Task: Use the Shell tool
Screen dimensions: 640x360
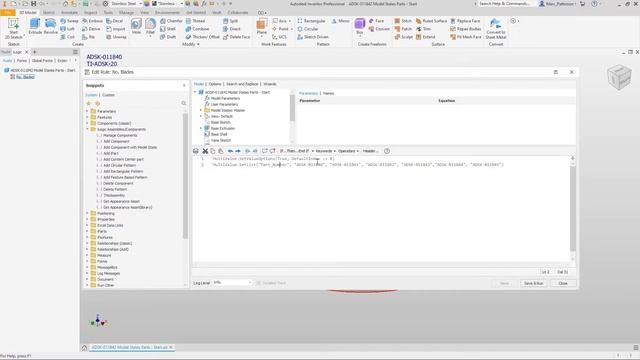Action: [168, 29]
